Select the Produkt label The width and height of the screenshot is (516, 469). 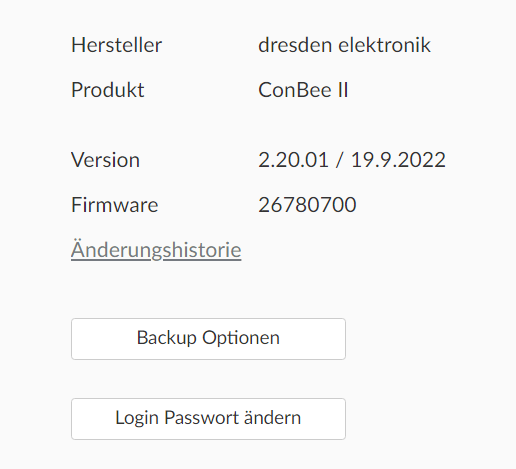(108, 90)
